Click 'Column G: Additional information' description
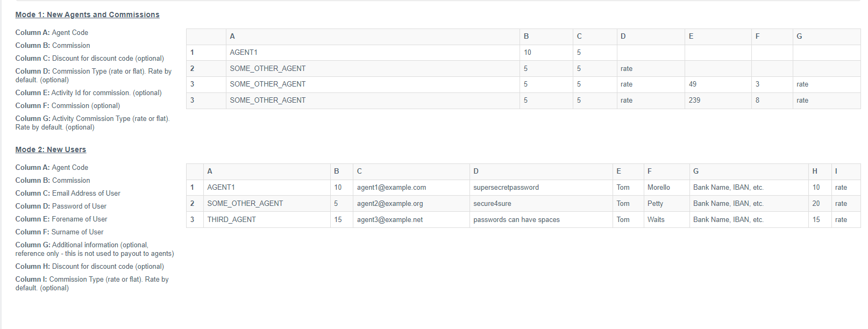Image resolution: width=868 pixels, height=329 pixels. pos(95,249)
